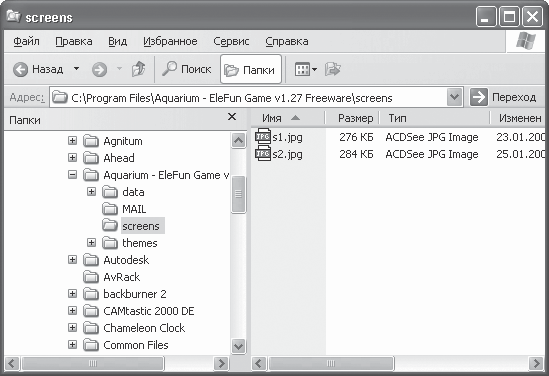Expand the data folder node
This screenshot has height=376, width=549.
tap(91, 192)
